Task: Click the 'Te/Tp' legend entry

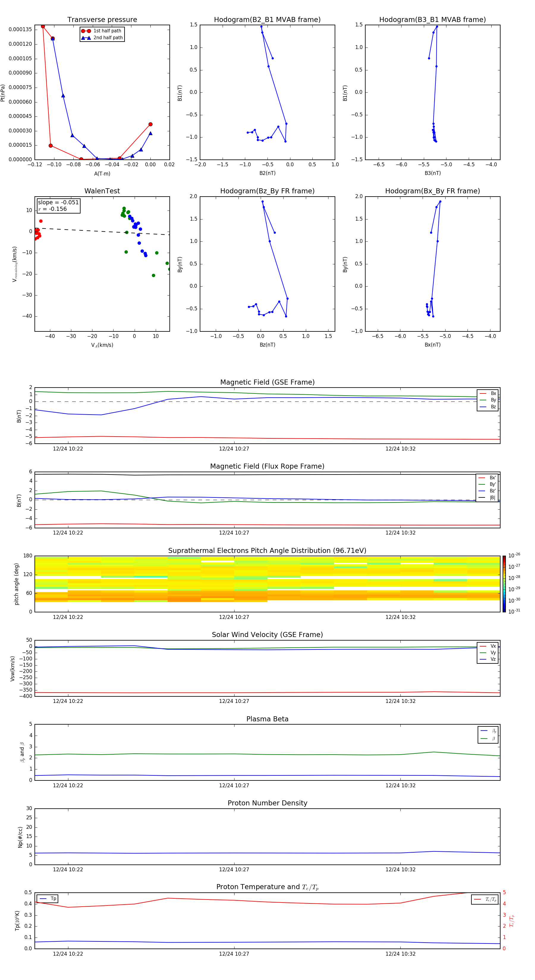Action: pos(485,900)
